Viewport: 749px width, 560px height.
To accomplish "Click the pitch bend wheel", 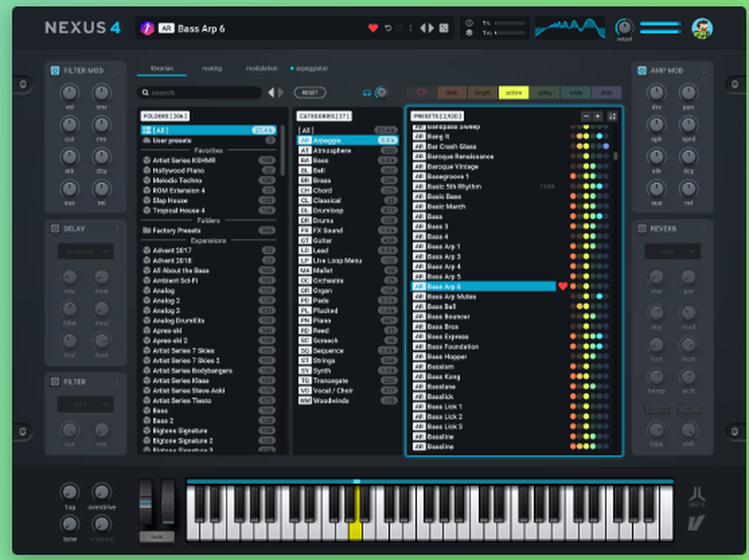I will [145, 502].
